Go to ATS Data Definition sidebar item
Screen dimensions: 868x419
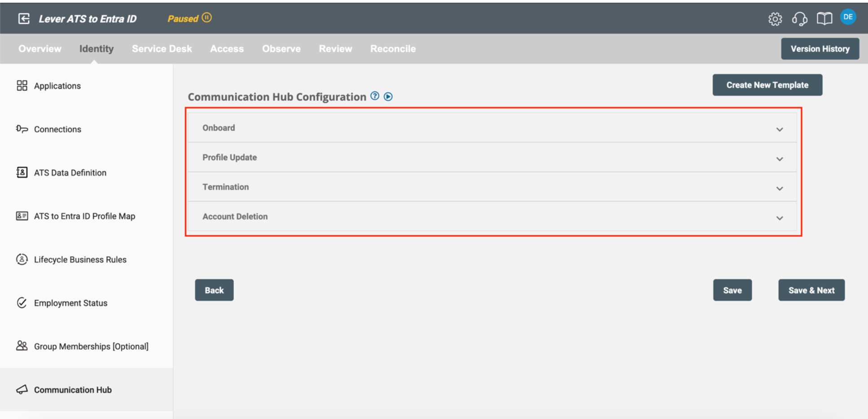click(70, 173)
